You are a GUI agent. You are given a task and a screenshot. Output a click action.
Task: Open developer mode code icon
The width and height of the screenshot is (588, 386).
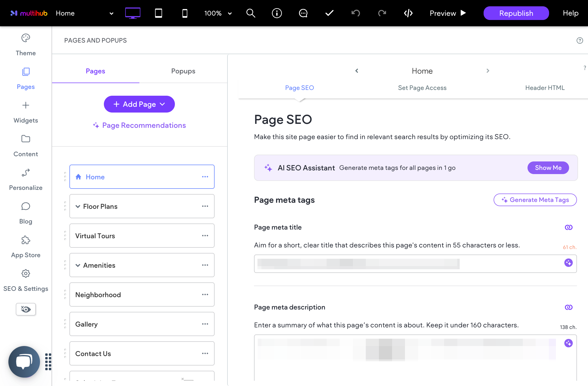pyautogui.click(x=408, y=13)
